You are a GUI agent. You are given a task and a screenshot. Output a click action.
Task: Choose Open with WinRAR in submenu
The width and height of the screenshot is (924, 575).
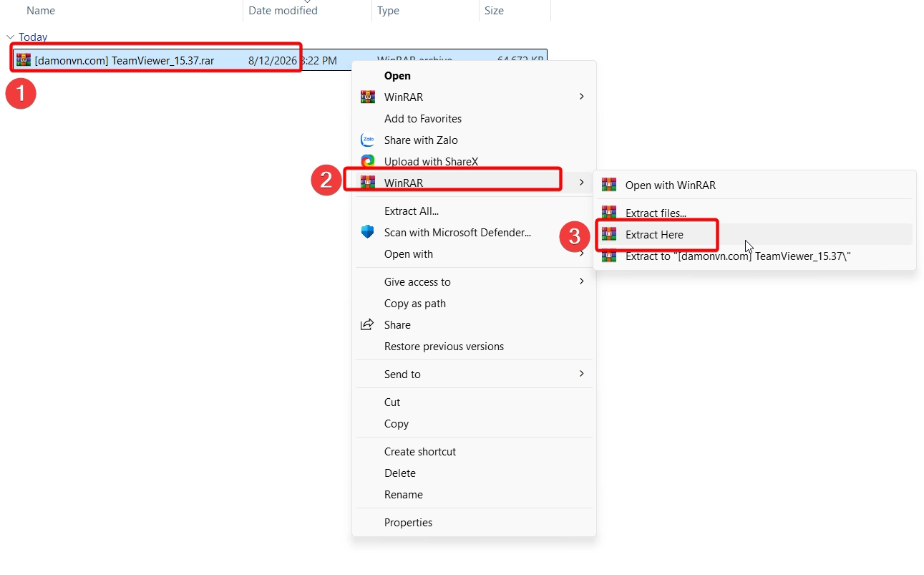tap(671, 185)
